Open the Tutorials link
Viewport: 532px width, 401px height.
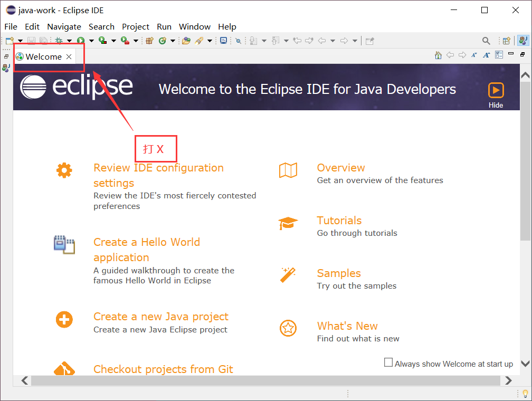click(339, 220)
